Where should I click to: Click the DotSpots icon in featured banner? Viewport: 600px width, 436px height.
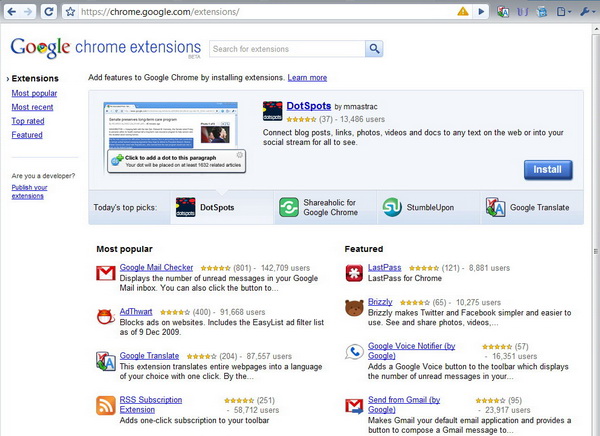click(x=272, y=111)
